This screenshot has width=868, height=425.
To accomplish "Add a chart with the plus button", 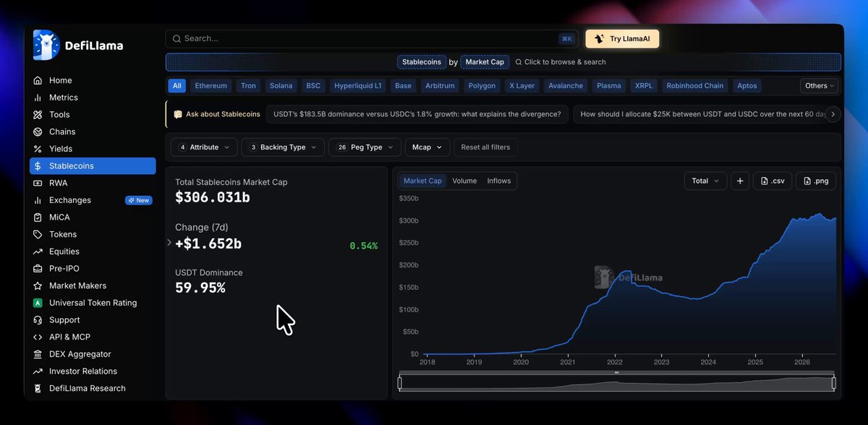I will (x=740, y=181).
